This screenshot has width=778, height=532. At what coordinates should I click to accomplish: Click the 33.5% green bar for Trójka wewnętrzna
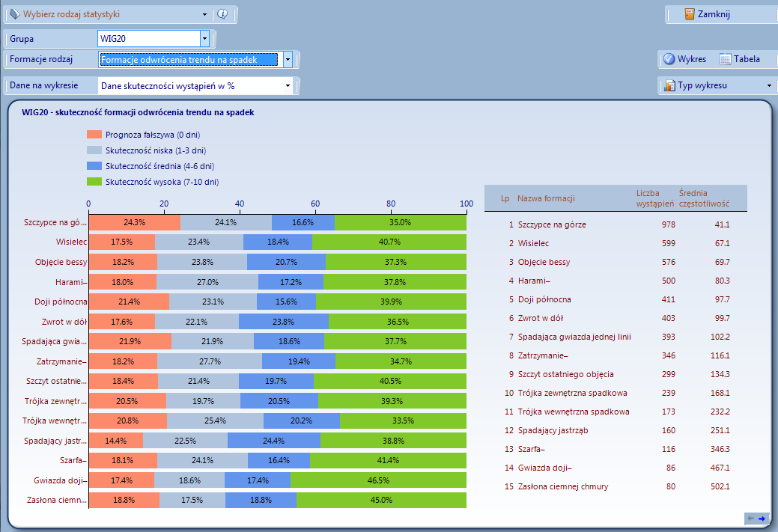(x=404, y=421)
